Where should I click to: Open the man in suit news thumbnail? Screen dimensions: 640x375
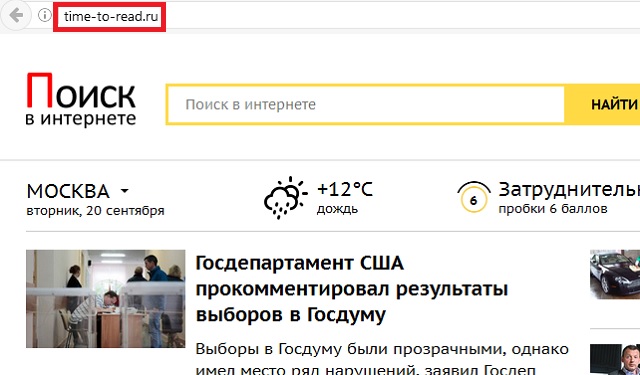coord(615,359)
